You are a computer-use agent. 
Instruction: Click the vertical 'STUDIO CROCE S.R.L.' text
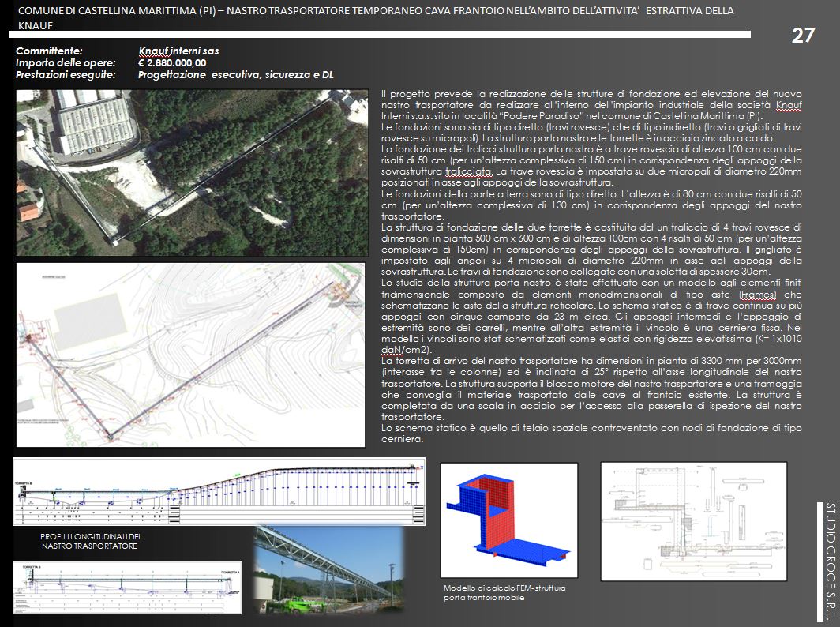(830, 562)
